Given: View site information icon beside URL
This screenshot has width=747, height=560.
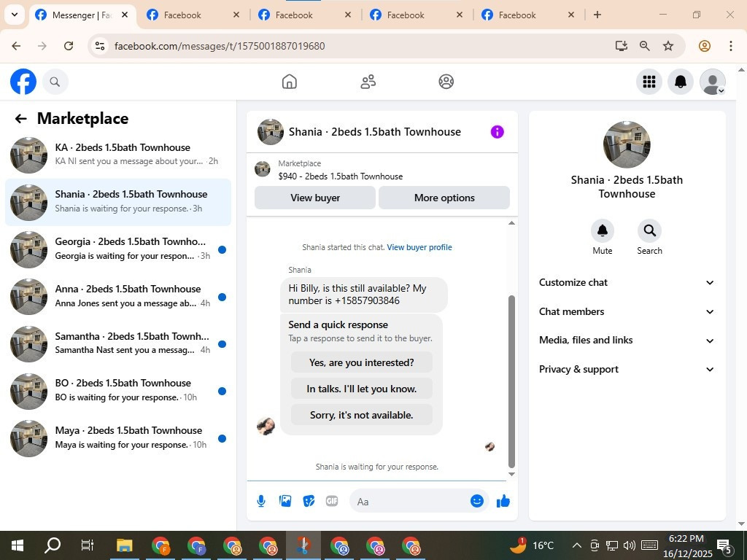Looking at the screenshot, I should pyautogui.click(x=99, y=46).
